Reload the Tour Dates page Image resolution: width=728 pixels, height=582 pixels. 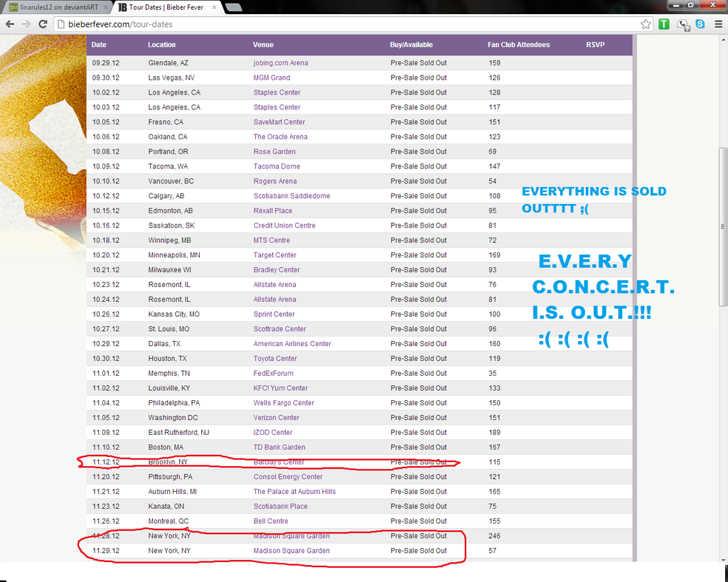[43, 24]
